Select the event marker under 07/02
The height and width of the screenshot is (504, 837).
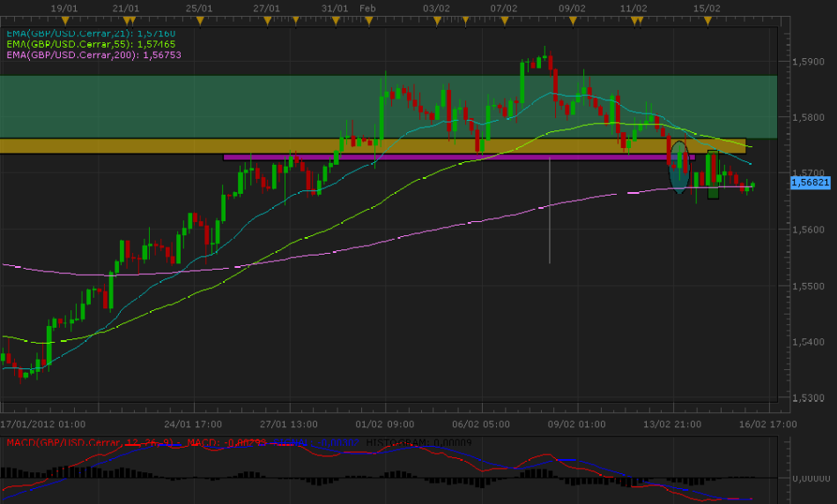coord(504,19)
